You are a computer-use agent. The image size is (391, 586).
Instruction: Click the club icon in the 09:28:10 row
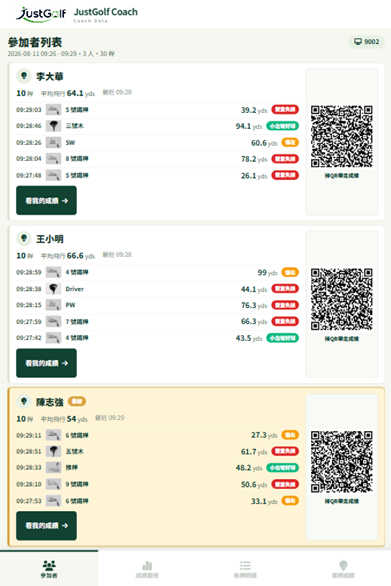(53, 484)
